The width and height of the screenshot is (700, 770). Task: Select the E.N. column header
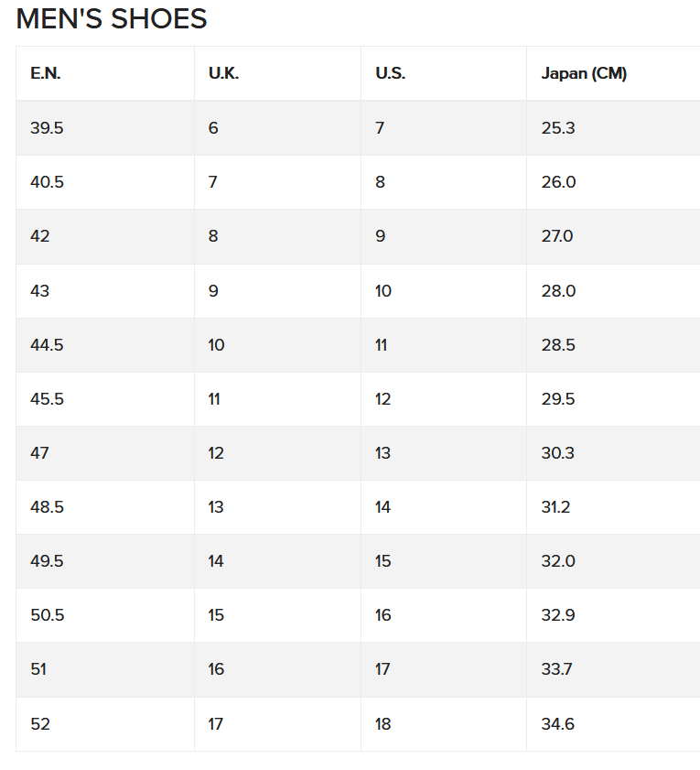[105, 73]
